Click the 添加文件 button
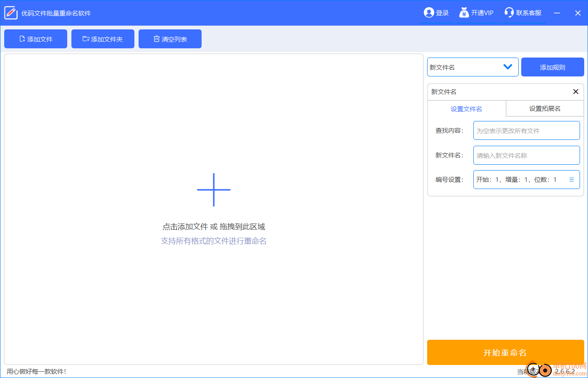The image size is (588, 378). [x=36, y=39]
